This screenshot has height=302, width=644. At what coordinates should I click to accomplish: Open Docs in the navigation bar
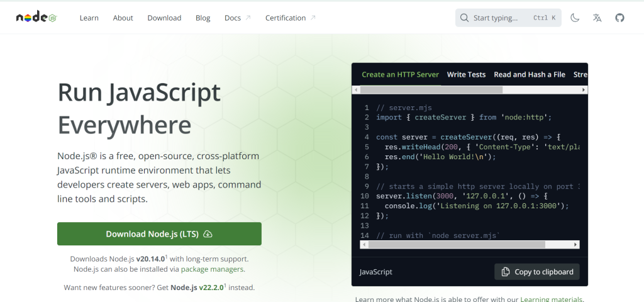233,18
